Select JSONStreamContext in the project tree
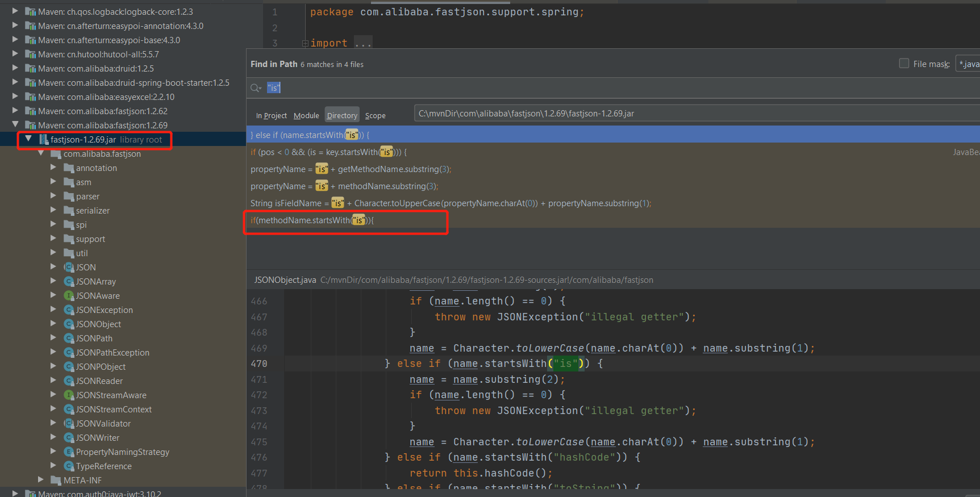980x497 pixels. pos(114,409)
